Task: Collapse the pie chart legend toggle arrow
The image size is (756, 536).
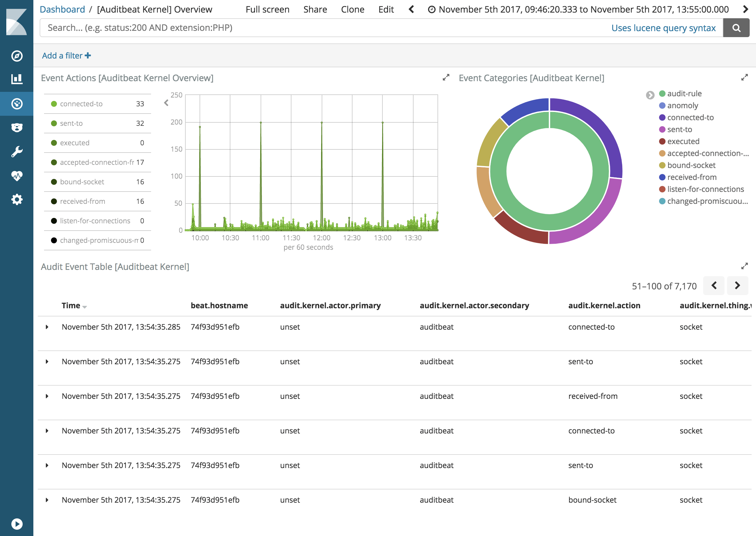Action: (x=650, y=95)
